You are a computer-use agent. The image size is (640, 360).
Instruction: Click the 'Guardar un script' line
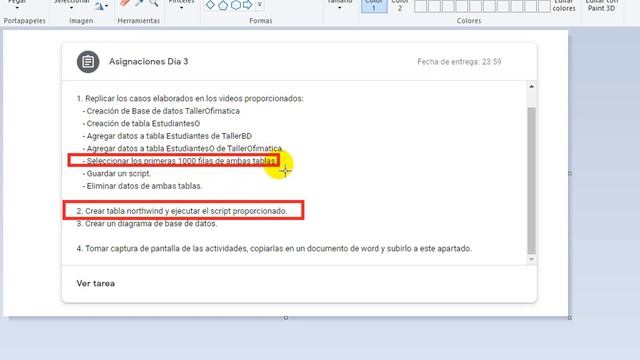[x=117, y=173]
